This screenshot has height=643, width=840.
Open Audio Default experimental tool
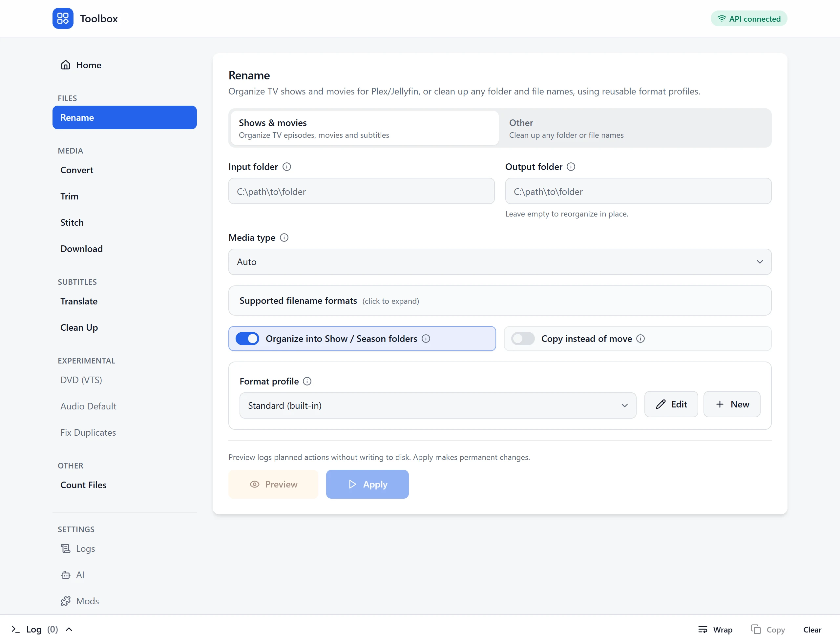[x=124, y=406]
